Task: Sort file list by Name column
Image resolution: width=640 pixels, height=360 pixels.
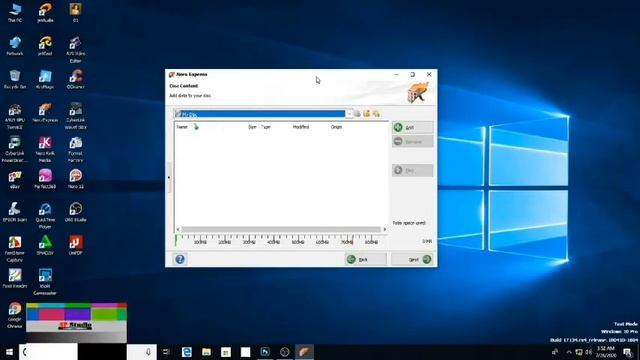Action: point(182,127)
